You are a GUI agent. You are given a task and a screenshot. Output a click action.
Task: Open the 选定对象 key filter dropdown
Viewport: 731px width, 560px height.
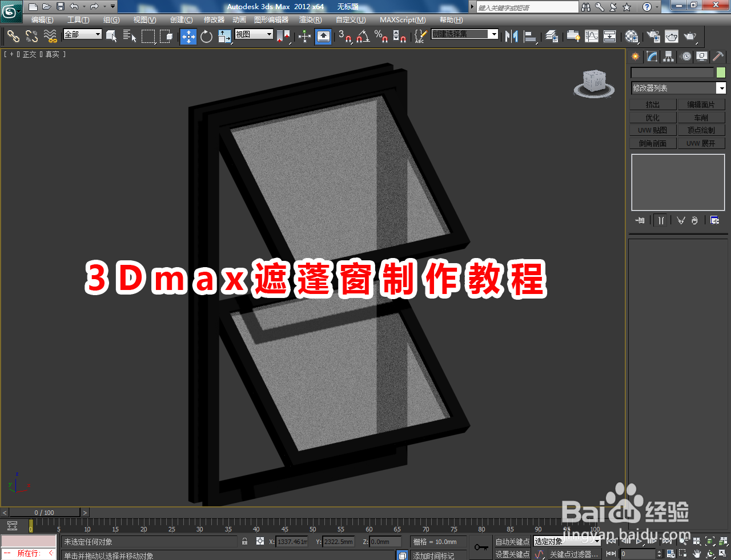567,541
